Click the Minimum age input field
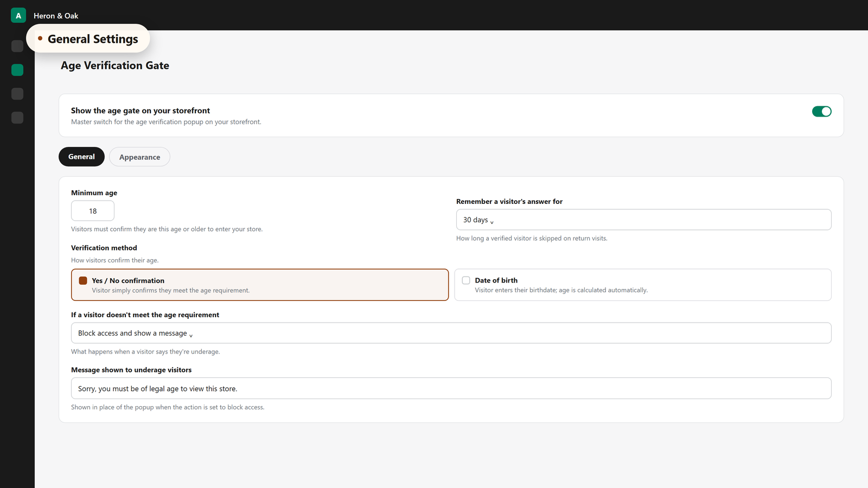Viewport: 868px width, 488px height. click(93, 211)
